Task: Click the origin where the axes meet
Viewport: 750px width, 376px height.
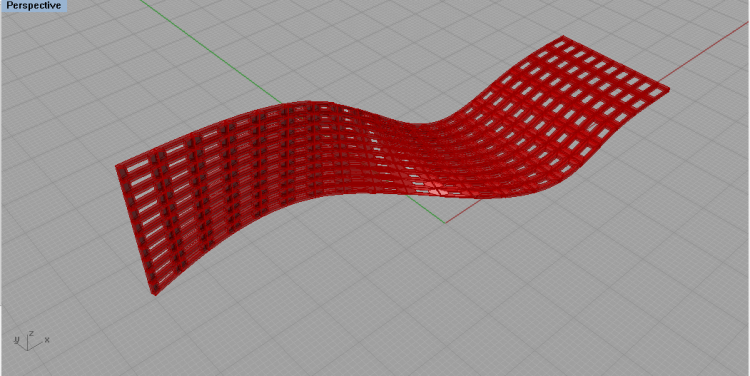Action: (445, 222)
